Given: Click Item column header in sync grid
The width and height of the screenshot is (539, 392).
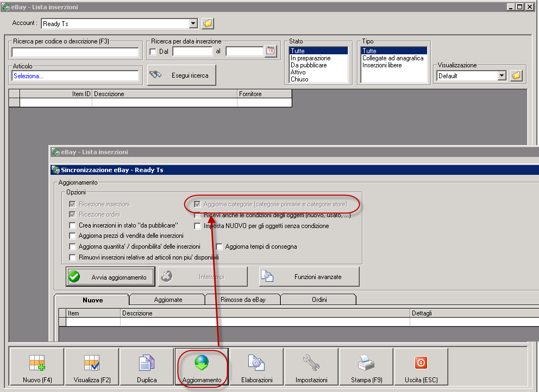Looking at the screenshot, I should click(x=93, y=313).
